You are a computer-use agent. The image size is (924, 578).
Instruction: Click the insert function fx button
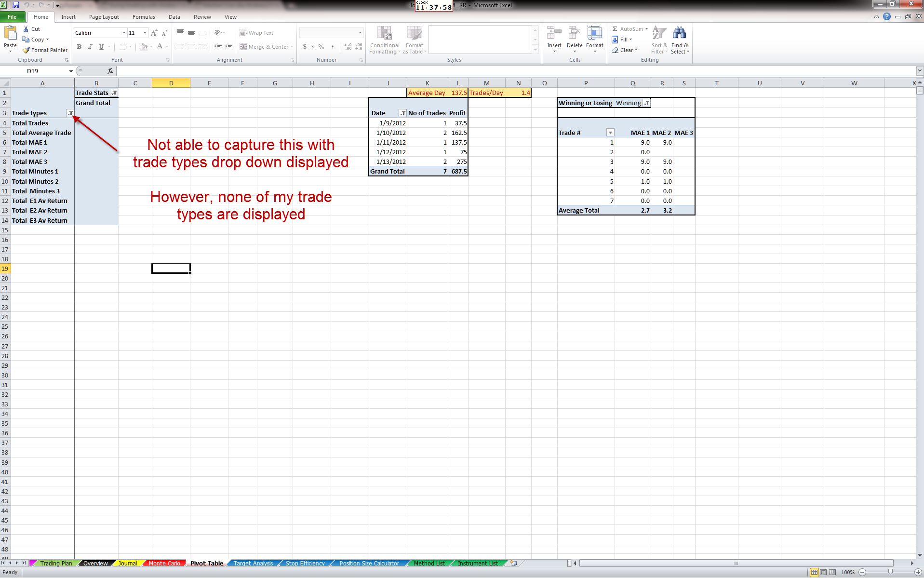[110, 71]
